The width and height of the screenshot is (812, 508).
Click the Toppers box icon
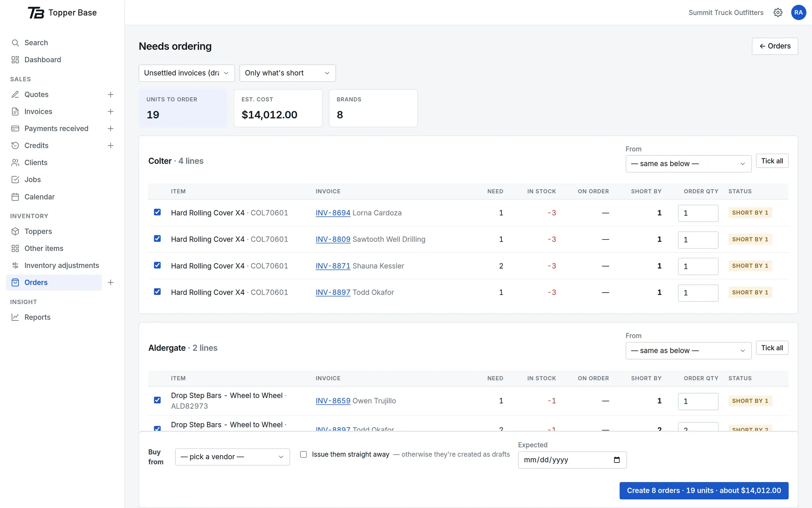click(x=15, y=231)
